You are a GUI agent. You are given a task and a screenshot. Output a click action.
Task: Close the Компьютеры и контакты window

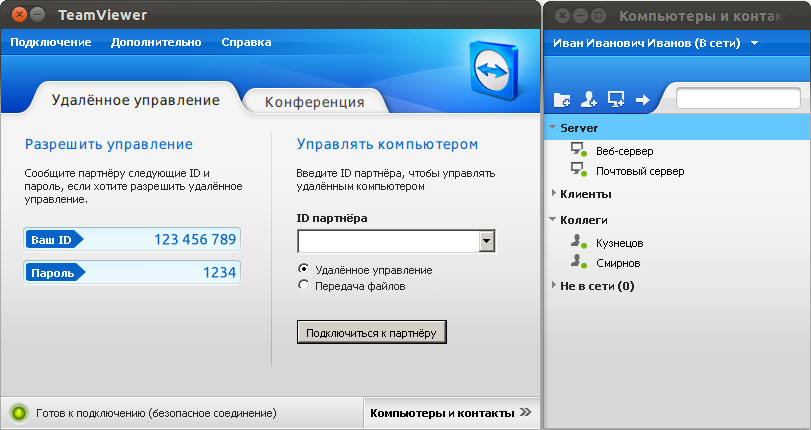click(562, 16)
